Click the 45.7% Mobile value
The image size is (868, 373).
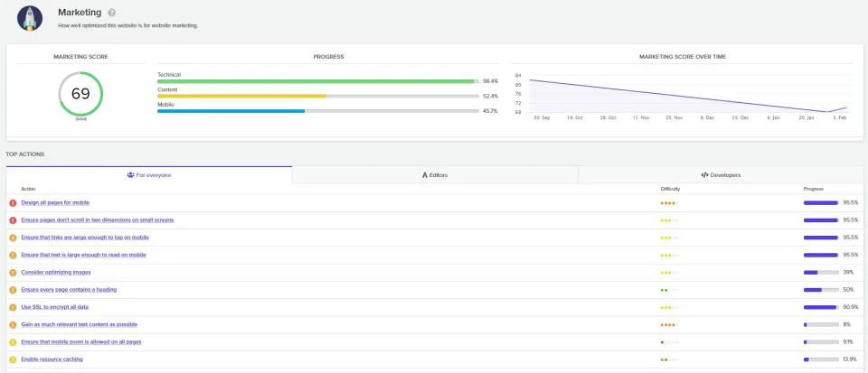point(490,111)
